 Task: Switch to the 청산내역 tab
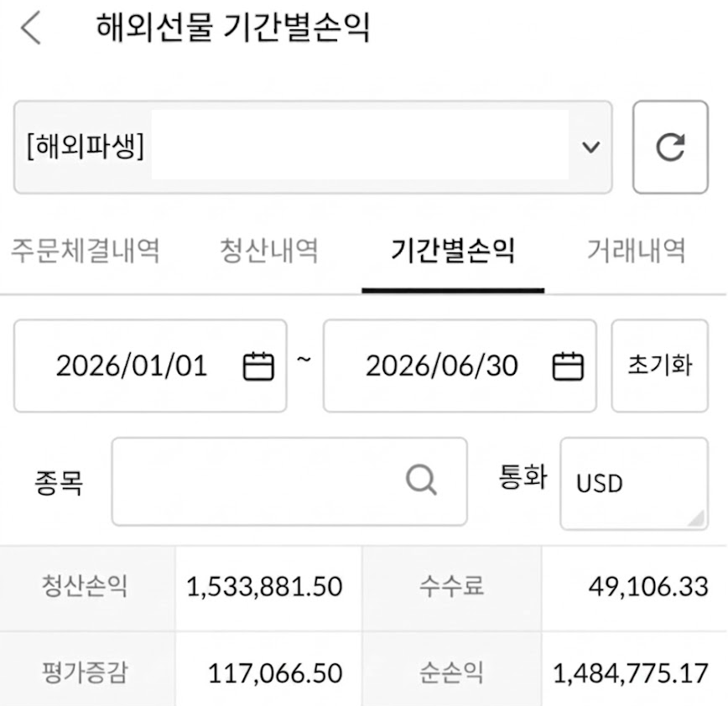click(269, 251)
